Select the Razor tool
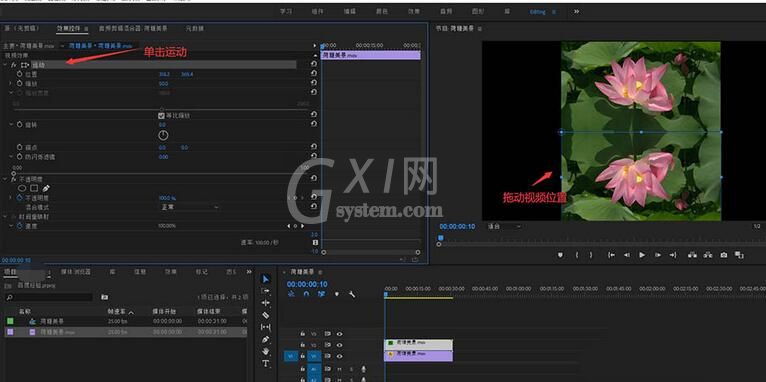Screen dimensions: 766x382 pos(265,315)
